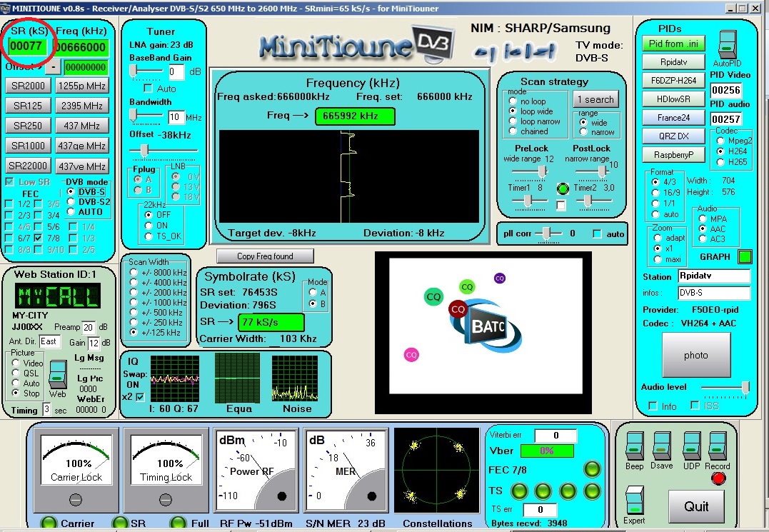Enable pll corr auto checkbox
Screen dimensions: 769x532
pyautogui.click(x=597, y=234)
